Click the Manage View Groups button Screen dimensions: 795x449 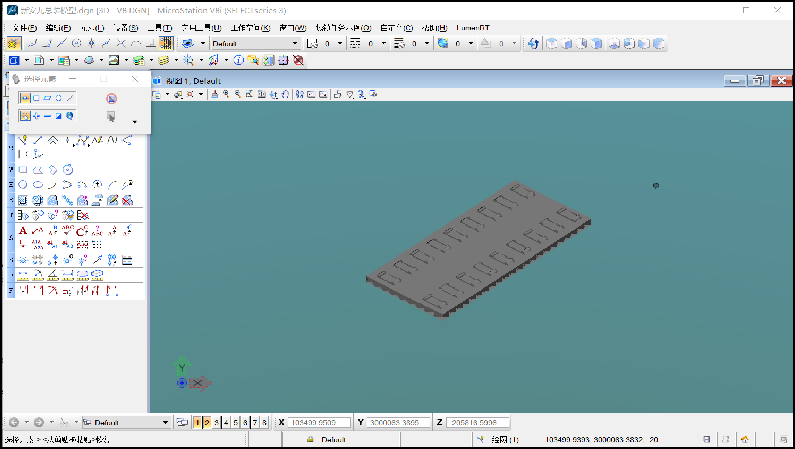pyautogui.click(x=182, y=422)
